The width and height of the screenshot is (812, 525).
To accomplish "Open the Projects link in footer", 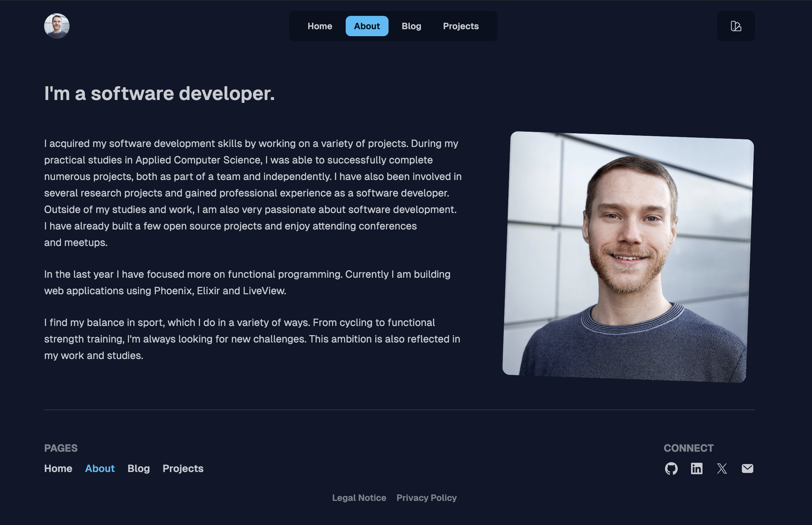I will click(183, 469).
